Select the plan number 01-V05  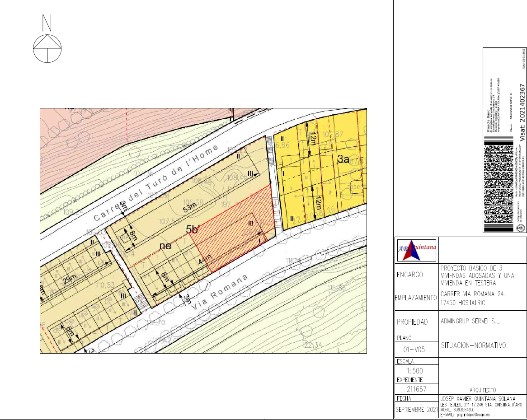point(416,349)
